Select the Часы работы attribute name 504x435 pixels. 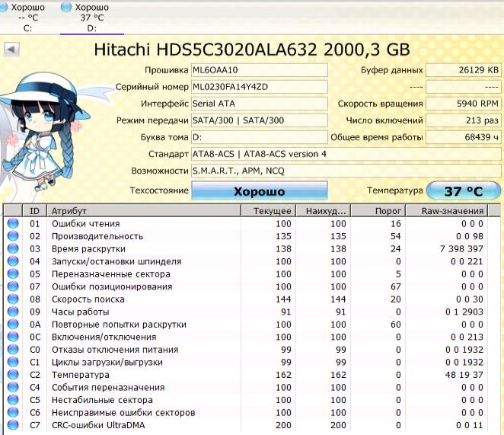[x=81, y=312]
